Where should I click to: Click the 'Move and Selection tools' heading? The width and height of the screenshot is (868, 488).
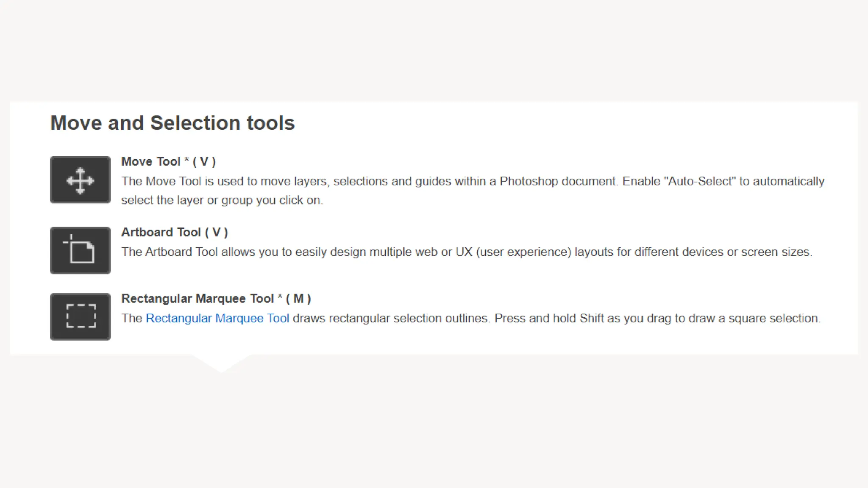click(172, 123)
